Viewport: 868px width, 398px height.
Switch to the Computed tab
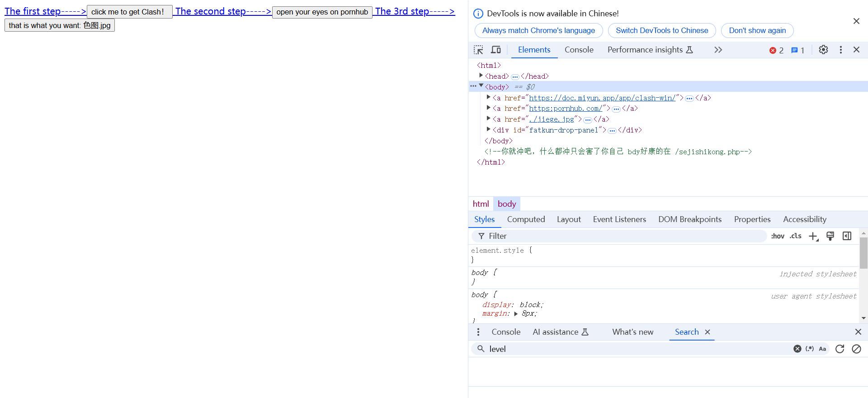(x=526, y=219)
